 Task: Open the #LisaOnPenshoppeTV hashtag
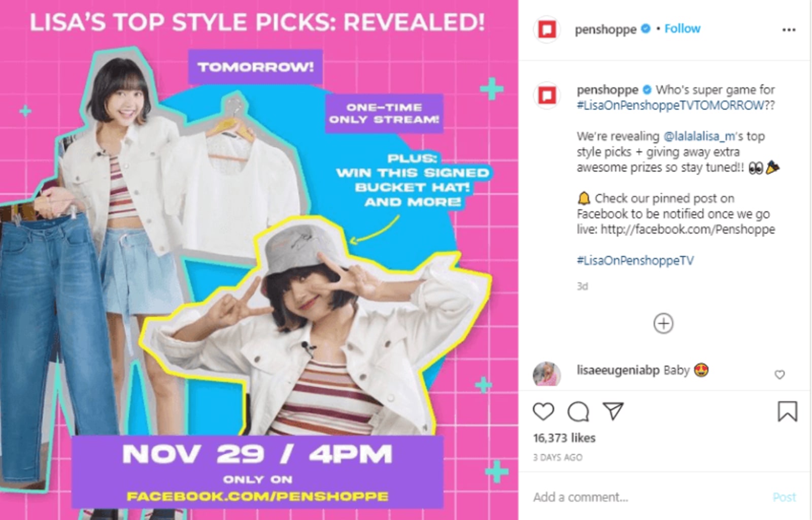(x=635, y=261)
